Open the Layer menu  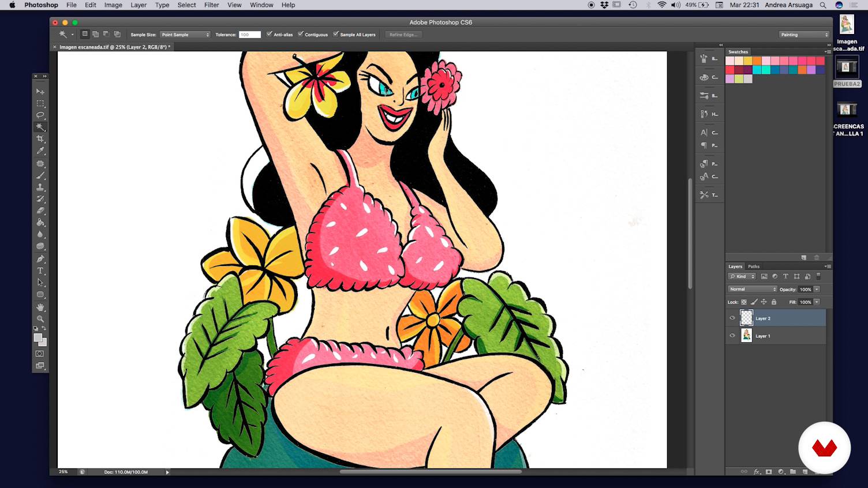[x=139, y=5]
